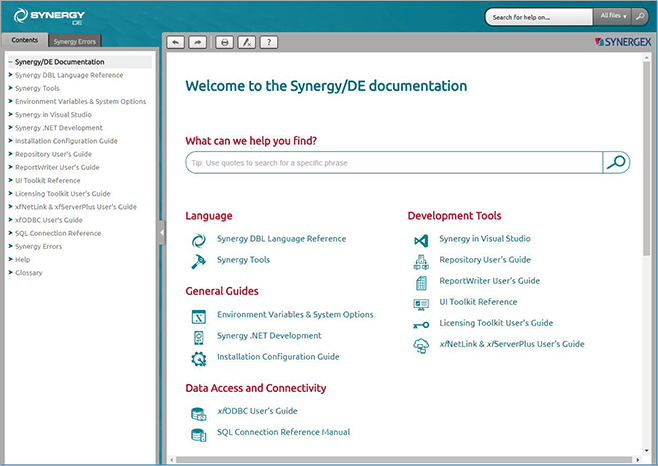This screenshot has width=658, height=466.
Task: Expand Synergy in Visual Studio tree node
Action: (x=10, y=114)
